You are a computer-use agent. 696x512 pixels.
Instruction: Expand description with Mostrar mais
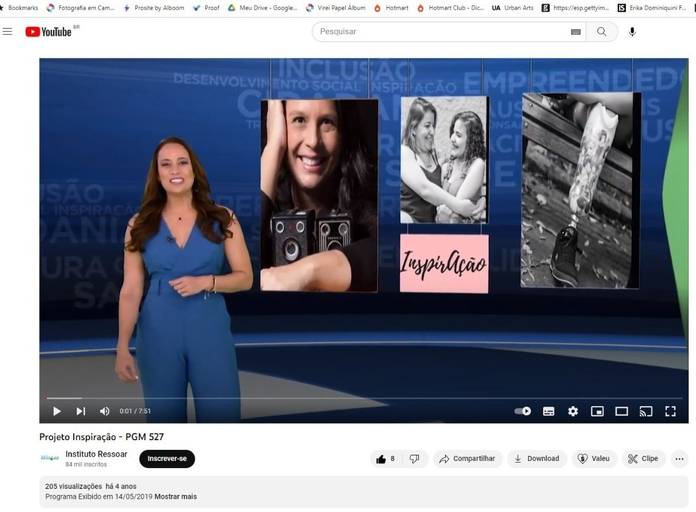point(175,497)
